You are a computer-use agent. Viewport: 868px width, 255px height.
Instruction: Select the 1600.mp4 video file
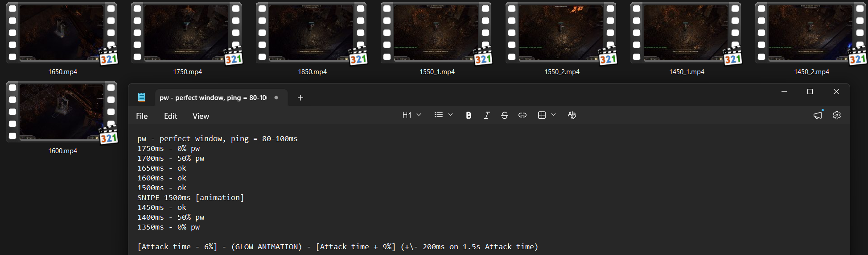[x=62, y=118]
